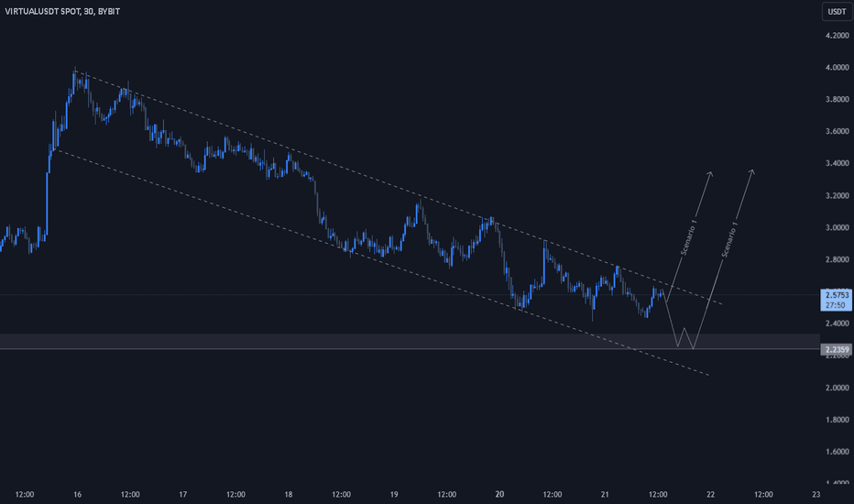The height and width of the screenshot is (504, 854).
Task: Click the 3.4000 price axis label
Action: coord(838,163)
